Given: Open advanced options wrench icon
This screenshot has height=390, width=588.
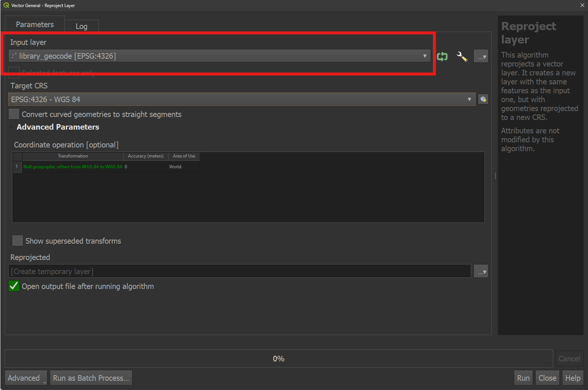Looking at the screenshot, I should click(x=462, y=56).
